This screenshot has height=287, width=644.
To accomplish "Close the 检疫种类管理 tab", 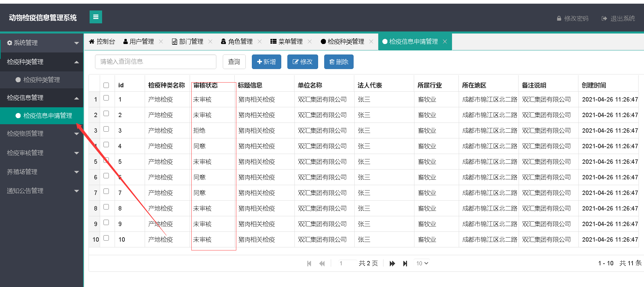I will 371,41.
